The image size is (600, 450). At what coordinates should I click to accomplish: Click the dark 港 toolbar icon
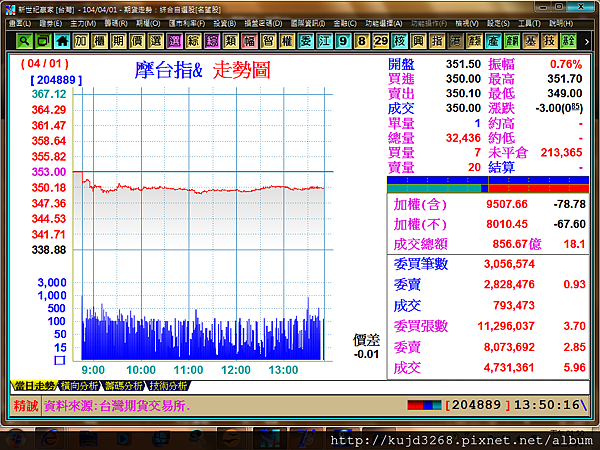coord(456,41)
